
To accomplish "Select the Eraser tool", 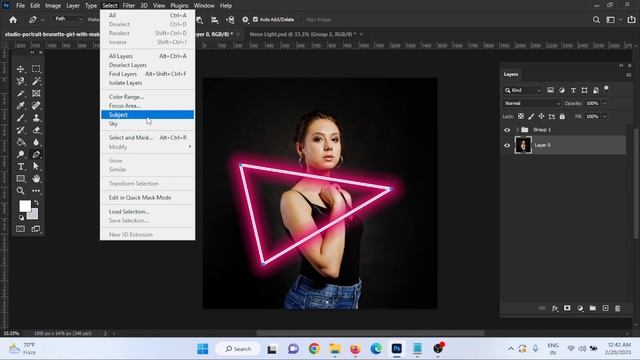I will click(36, 130).
